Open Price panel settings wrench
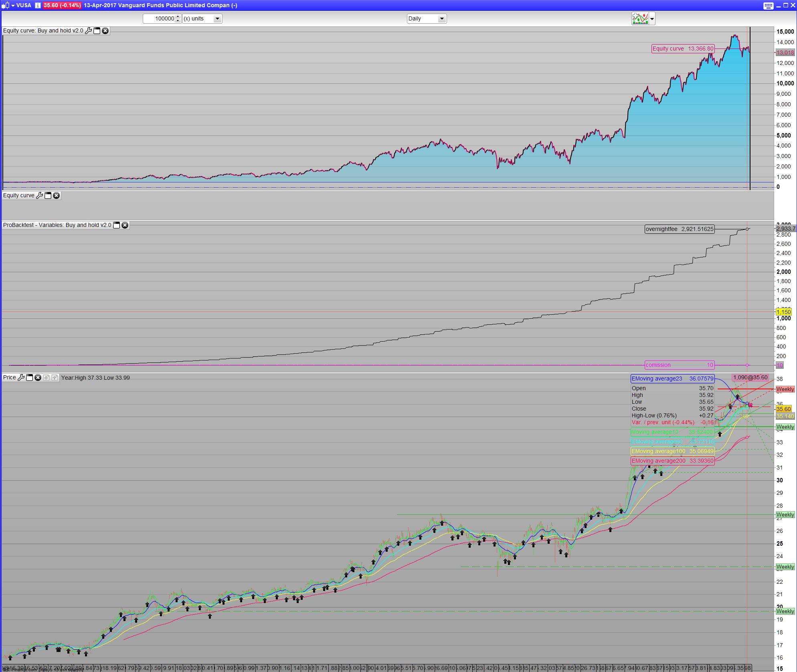This screenshot has width=797, height=672. click(x=21, y=378)
